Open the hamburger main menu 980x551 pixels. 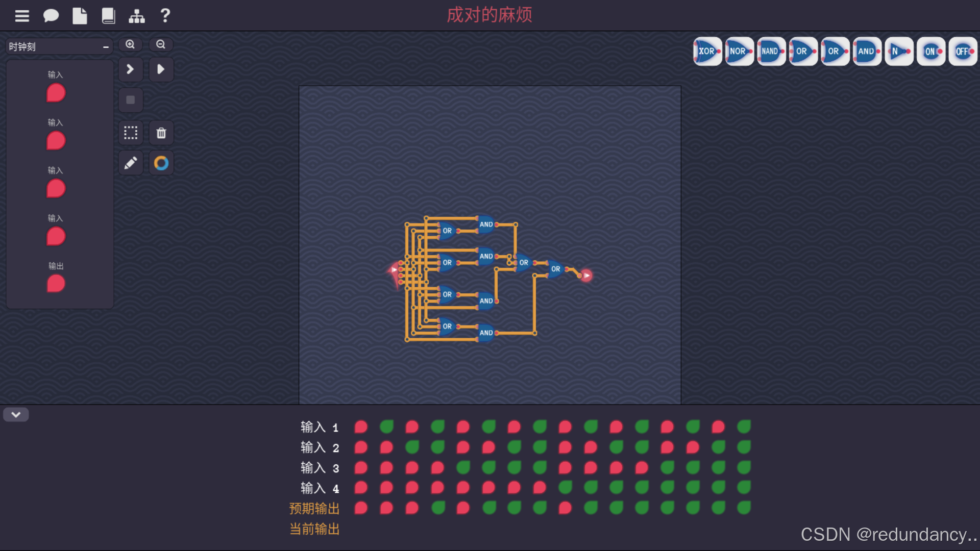(22, 16)
